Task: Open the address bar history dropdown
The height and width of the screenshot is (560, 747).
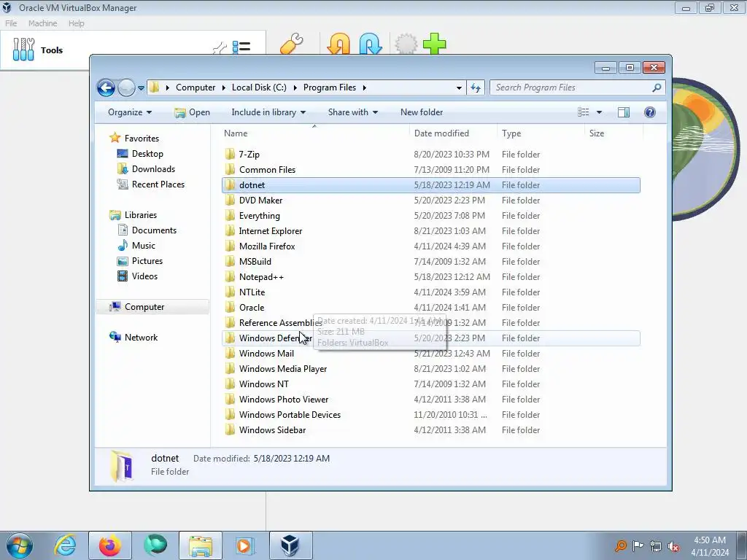Action: [459, 87]
